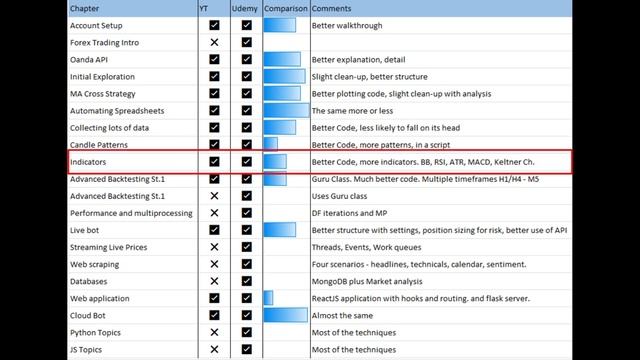Toggle the Udemy checkbox for Account Setup
Screen dimensions: 640x360
click(247, 25)
